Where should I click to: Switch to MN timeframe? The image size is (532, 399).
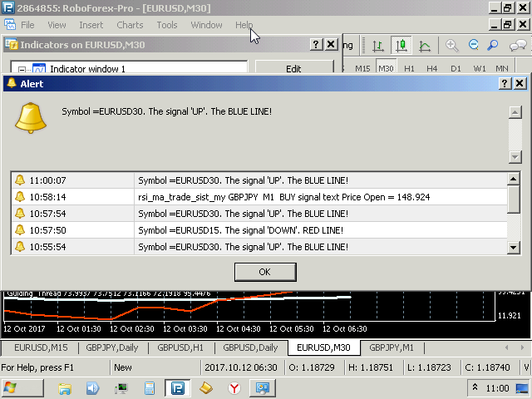point(502,68)
